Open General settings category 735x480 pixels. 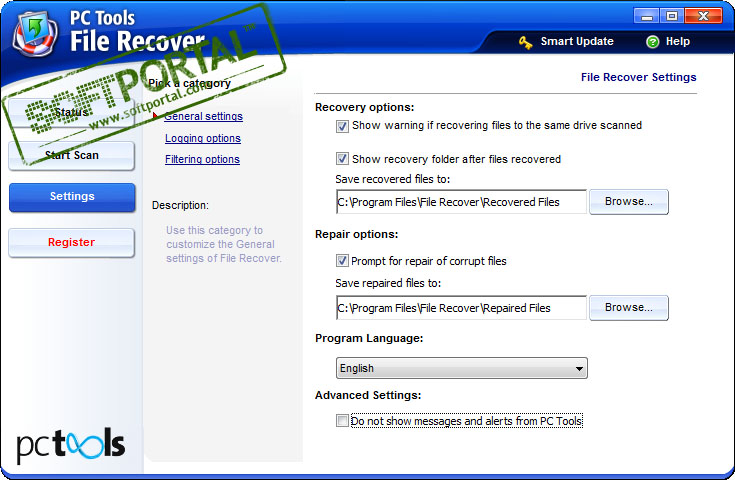[x=203, y=116]
